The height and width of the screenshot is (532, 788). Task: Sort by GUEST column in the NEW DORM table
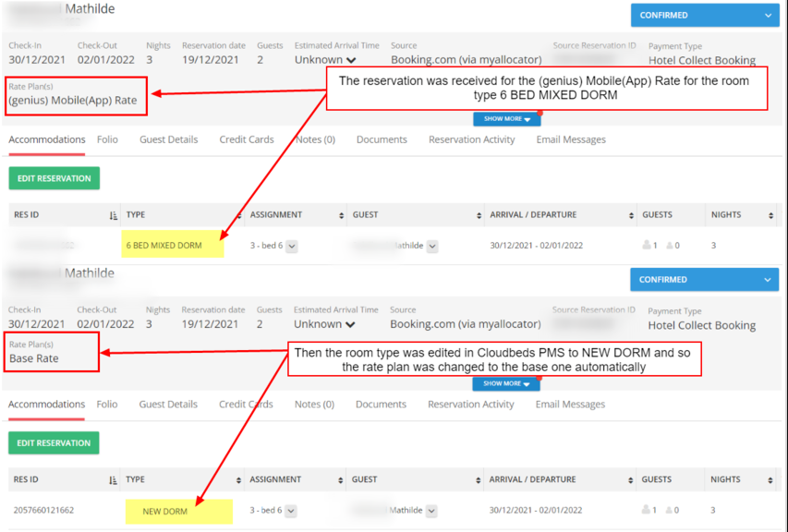point(479,480)
